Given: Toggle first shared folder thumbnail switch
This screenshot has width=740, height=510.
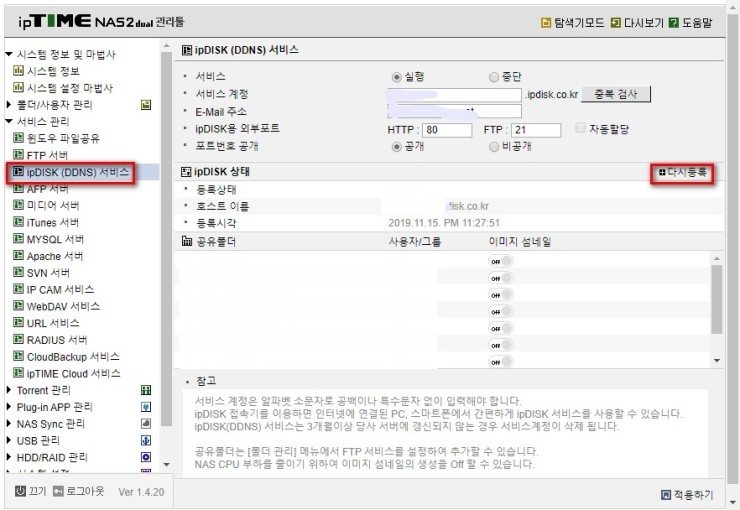Looking at the screenshot, I should [500, 261].
